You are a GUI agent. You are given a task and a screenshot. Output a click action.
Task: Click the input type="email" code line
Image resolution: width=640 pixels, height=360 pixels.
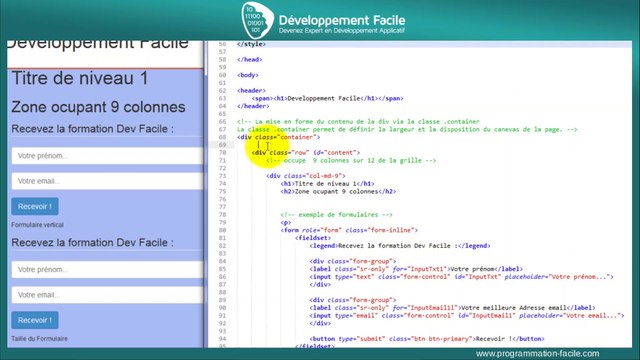coord(467,316)
